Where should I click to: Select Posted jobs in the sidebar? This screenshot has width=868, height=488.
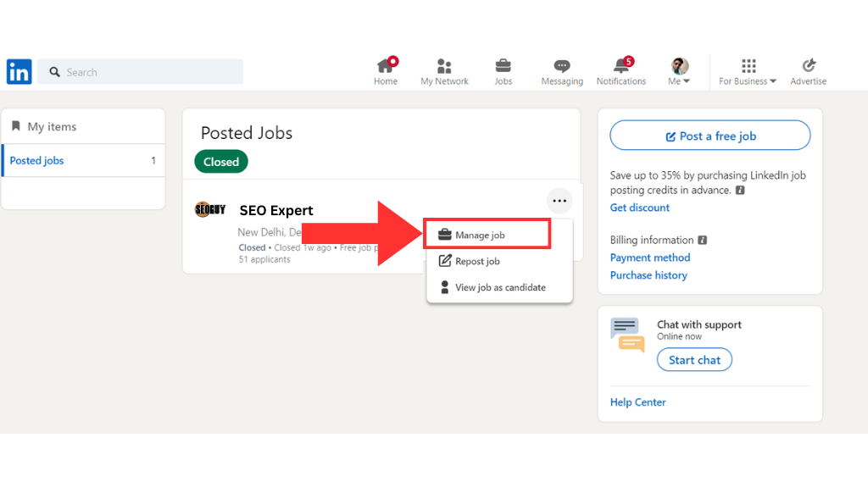84,160
